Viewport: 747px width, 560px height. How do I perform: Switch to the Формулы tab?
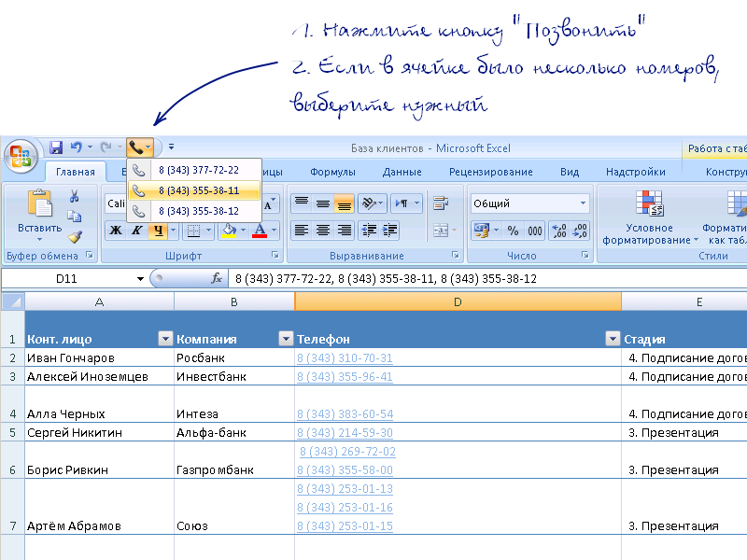pos(332,172)
